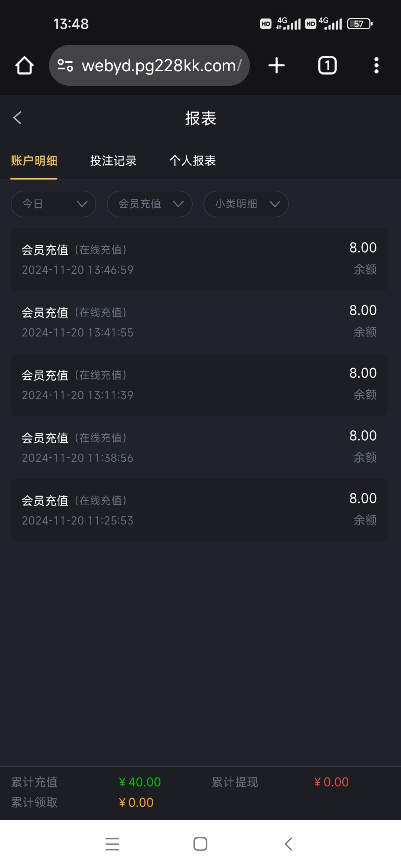
Task: Open the tab switcher showing 1 tab
Action: tap(327, 66)
